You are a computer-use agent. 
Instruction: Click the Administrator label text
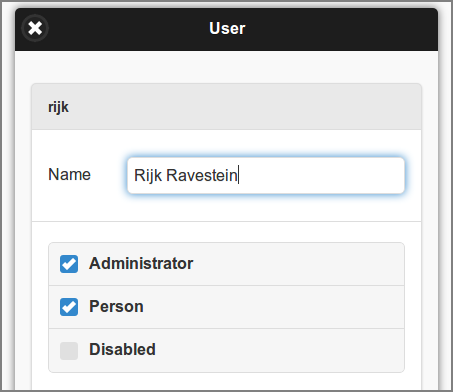coord(141,263)
